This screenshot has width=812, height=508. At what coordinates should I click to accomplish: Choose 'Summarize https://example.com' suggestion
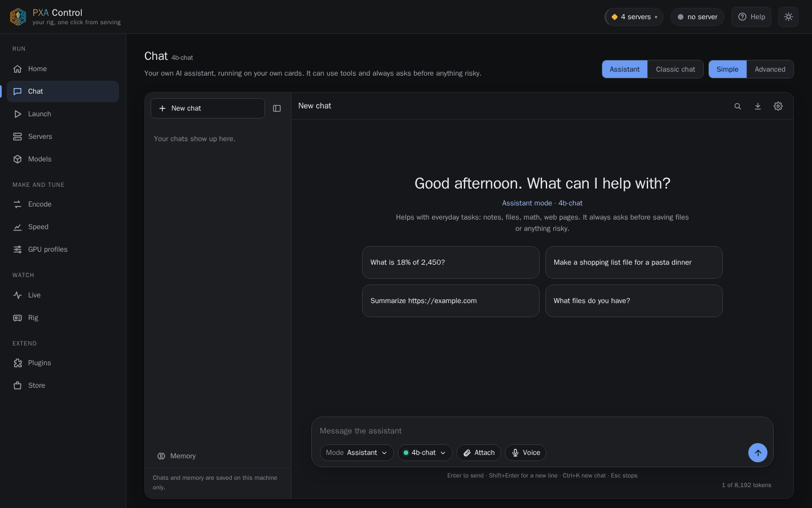click(x=451, y=301)
